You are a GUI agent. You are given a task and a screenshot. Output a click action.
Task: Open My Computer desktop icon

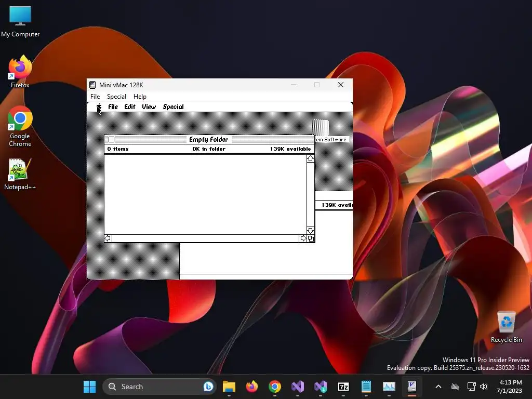[20, 21]
